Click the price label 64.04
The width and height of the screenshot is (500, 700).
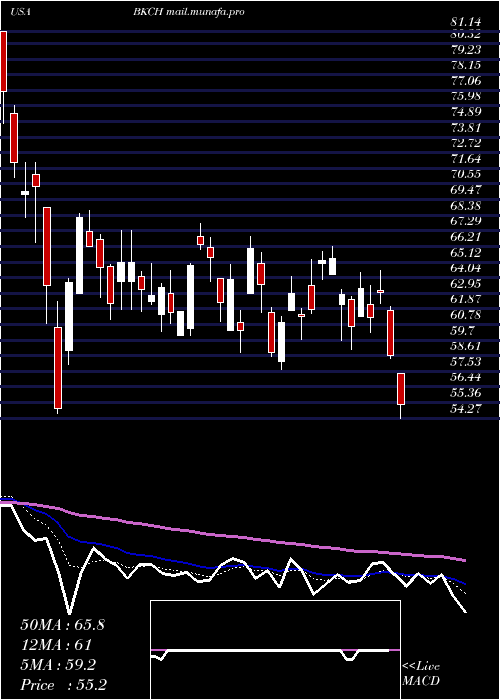coord(467,268)
